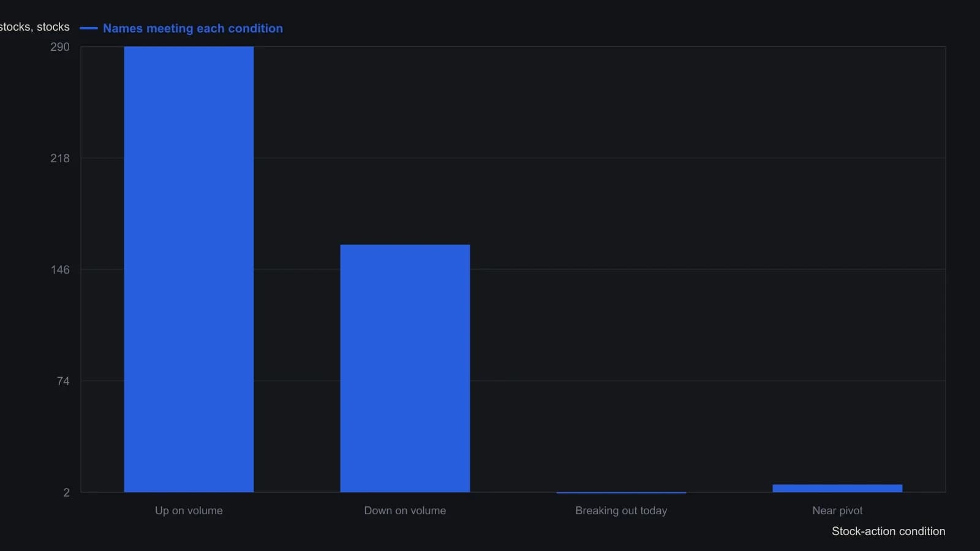Click the 'Down on volume' axis label
980x551 pixels.
click(405, 511)
